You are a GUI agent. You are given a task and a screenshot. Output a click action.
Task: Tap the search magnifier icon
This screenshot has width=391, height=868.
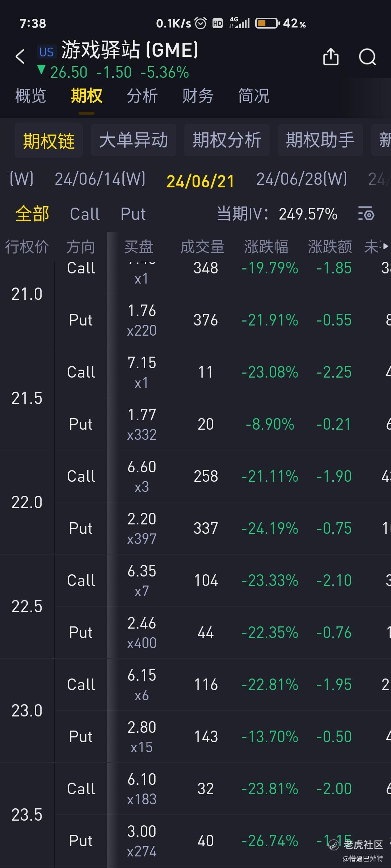pyautogui.click(x=367, y=57)
